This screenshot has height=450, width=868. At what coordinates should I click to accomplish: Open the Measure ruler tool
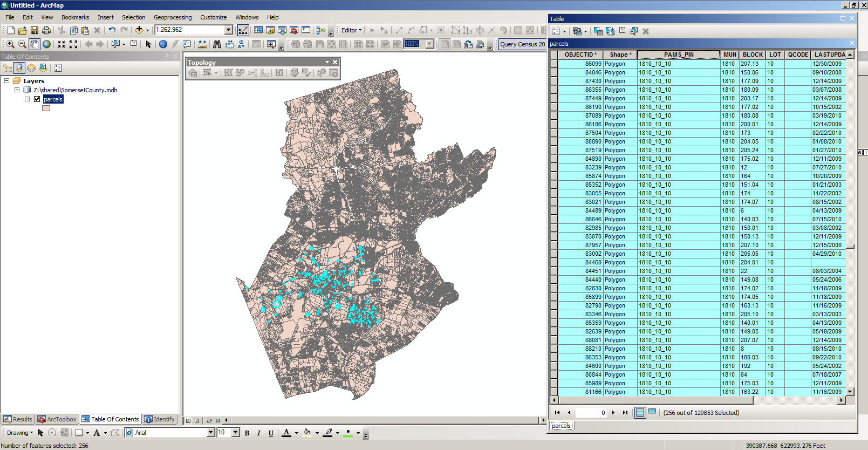point(202,44)
